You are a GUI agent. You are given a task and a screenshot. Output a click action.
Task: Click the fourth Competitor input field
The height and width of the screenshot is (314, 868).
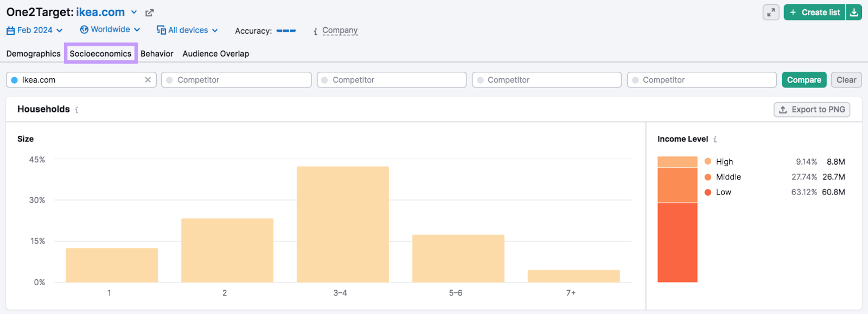coord(702,80)
